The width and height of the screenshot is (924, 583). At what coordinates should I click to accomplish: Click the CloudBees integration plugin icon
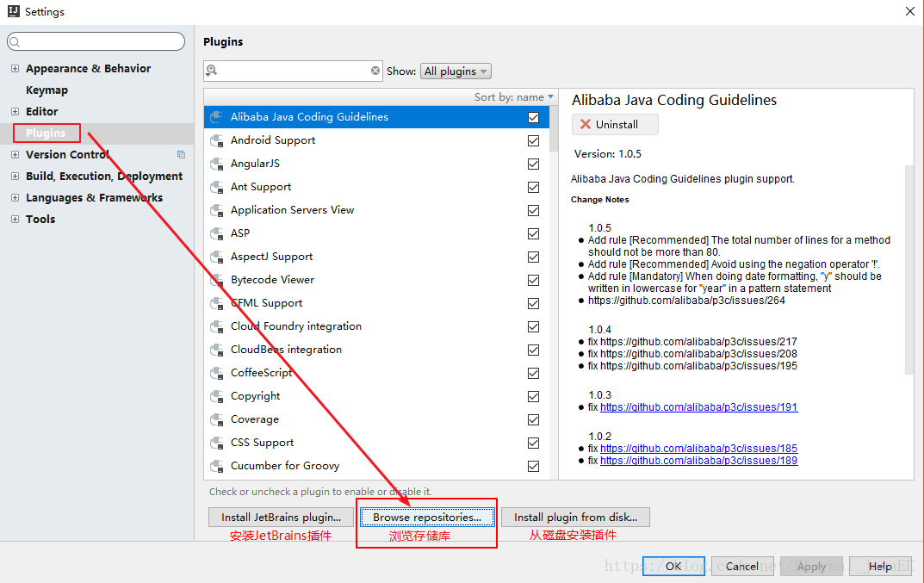coord(217,350)
